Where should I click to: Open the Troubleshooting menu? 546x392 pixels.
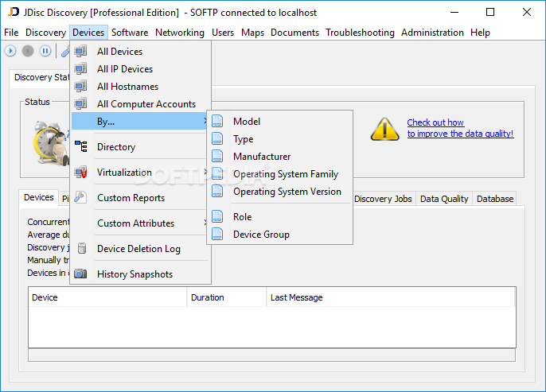tap(360, 33)
